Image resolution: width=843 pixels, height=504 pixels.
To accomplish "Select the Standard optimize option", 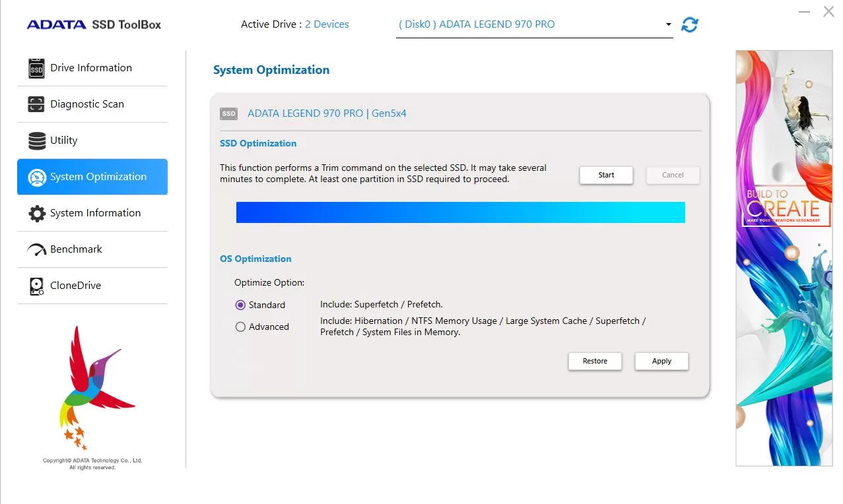I will tap(240, 305).
